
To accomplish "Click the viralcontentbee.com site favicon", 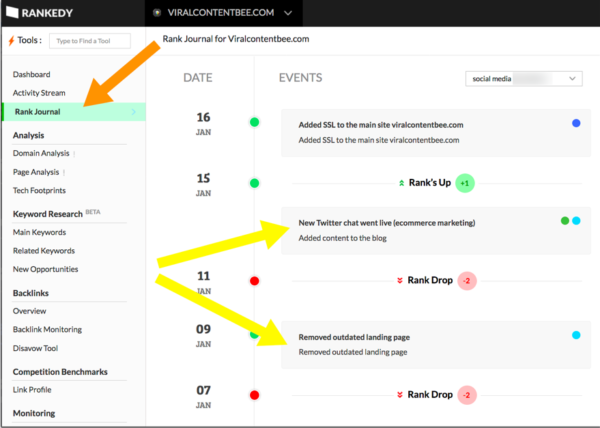I will [x=157, y=13].
